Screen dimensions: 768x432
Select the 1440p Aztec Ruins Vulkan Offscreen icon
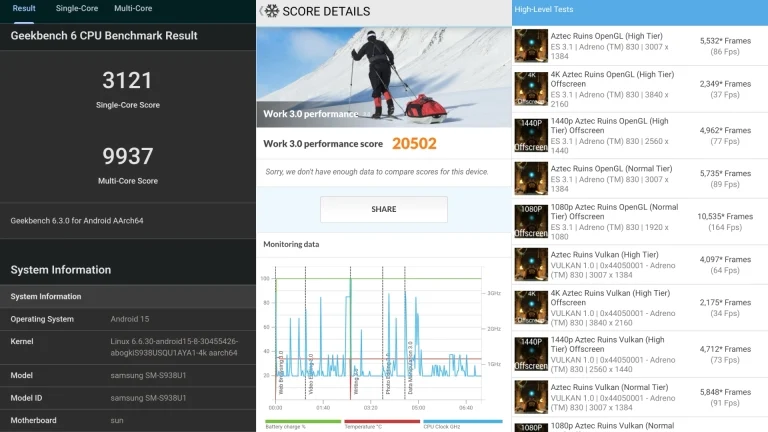(x=530, y=353)
